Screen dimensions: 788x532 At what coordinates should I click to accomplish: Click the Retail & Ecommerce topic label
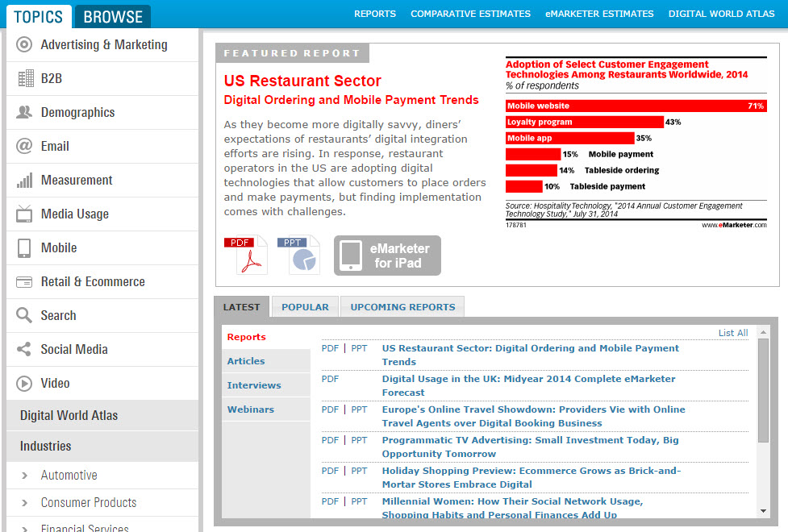click(93, 282)
